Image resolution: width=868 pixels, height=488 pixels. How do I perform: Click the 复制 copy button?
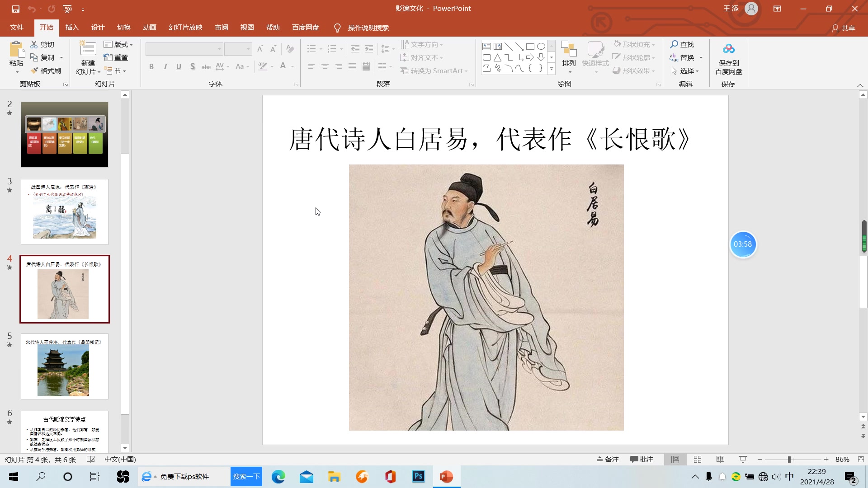42,57
